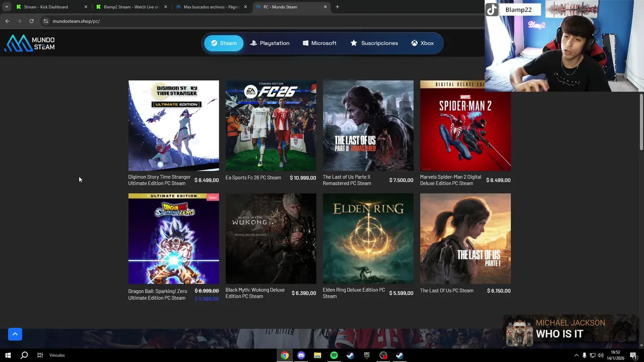Click The Last Of Us PC Steam title

coord(447,291)
